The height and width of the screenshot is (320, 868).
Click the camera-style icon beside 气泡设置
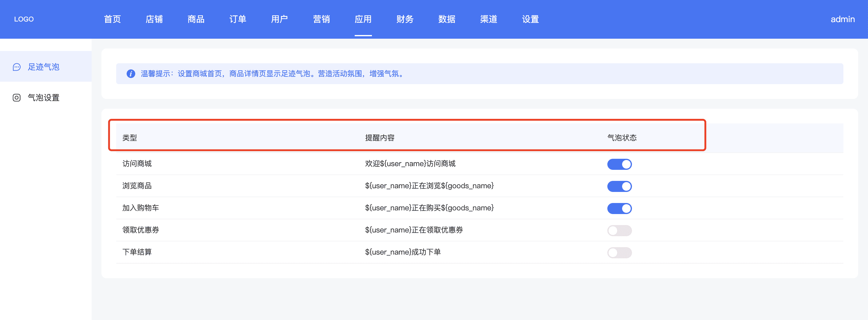point(17,98)
